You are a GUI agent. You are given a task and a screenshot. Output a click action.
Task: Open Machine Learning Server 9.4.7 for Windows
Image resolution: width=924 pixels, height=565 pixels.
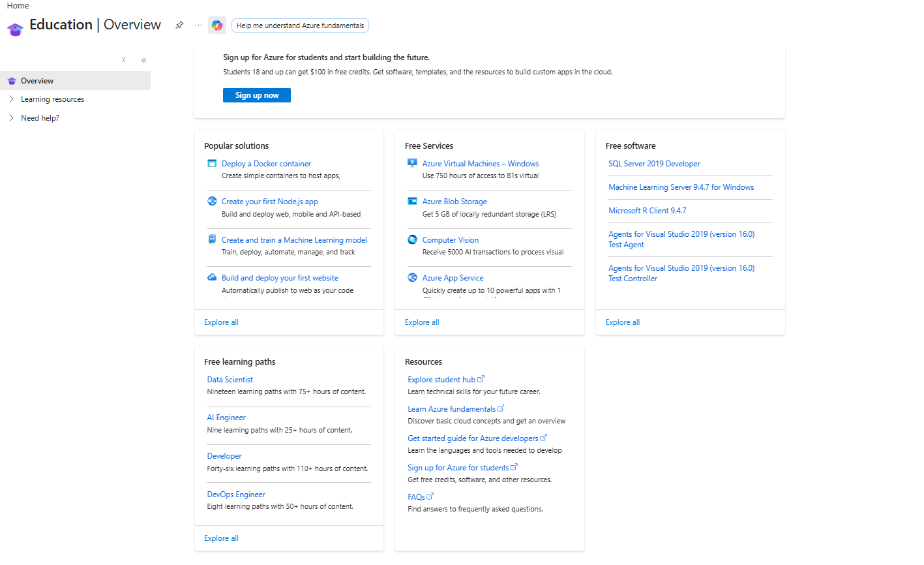coord(681,187)
